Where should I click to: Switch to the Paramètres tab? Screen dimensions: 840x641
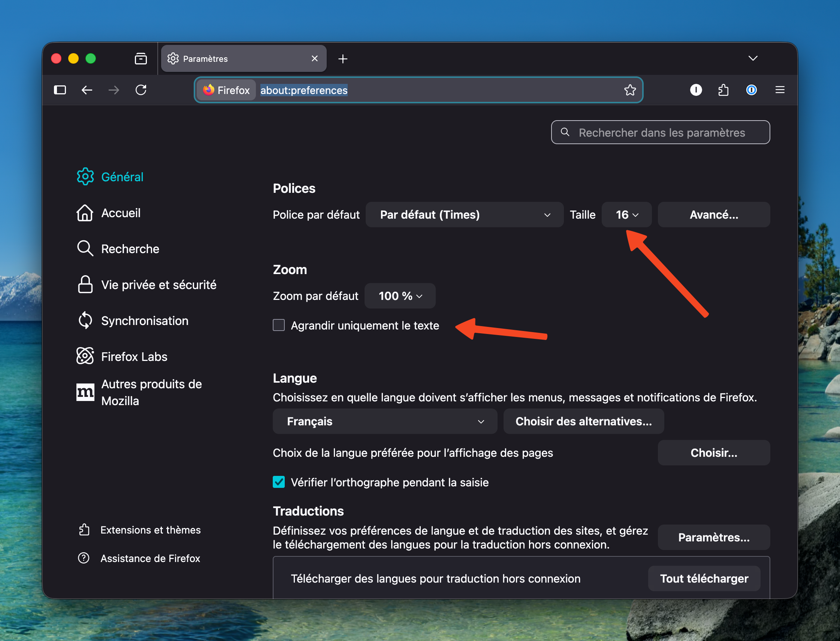[x=237, y=58]
